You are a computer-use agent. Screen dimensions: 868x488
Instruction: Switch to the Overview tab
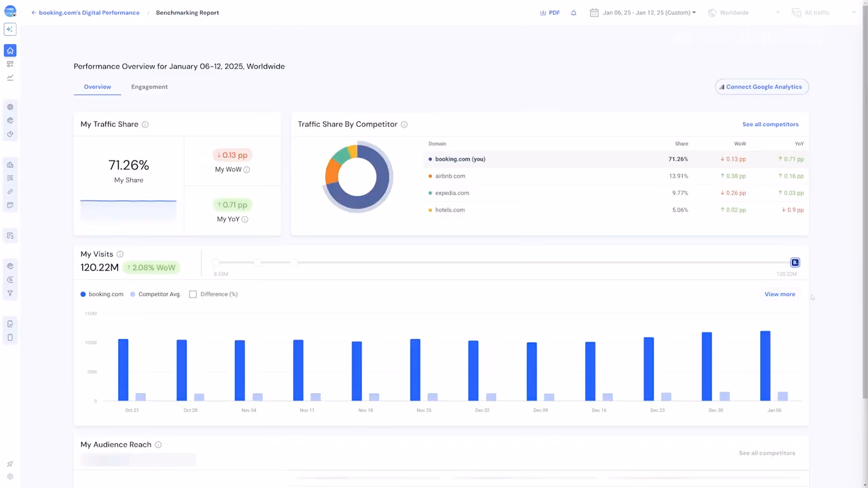pyautogui.click(x=97, y=87)
